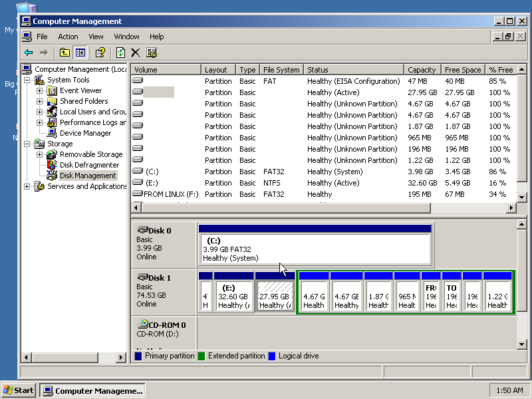Image resolution: width=532 pixels, height=399 pixels.
Task: Click the System Tools tree icon
Action: 39,80
